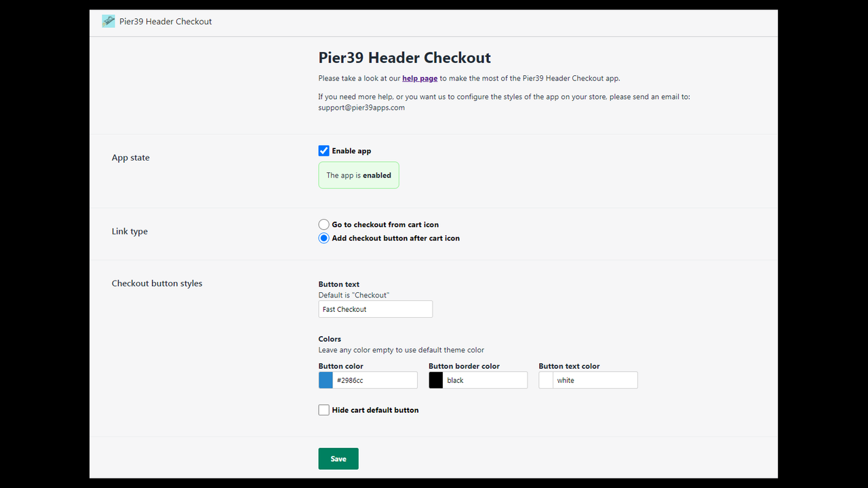Open the Button color picker swatch
This screenshot has height=488, width=868.
tap(325, 380)
